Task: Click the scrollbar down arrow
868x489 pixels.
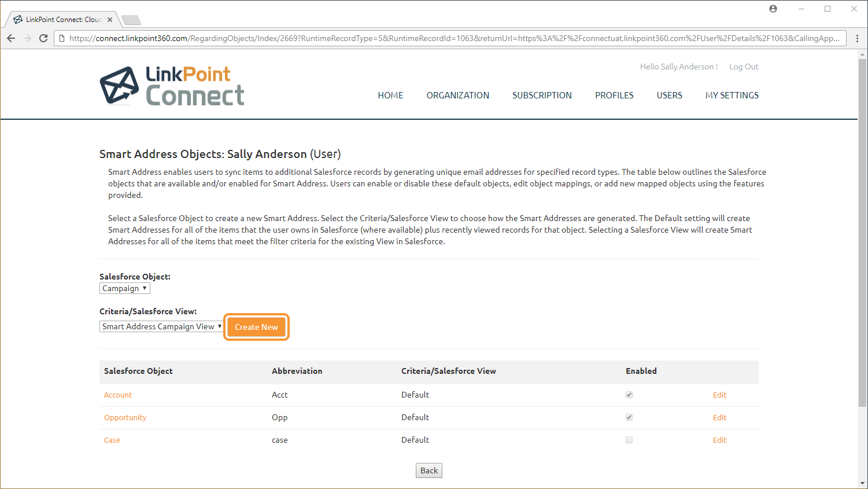Action: point(862,483)
